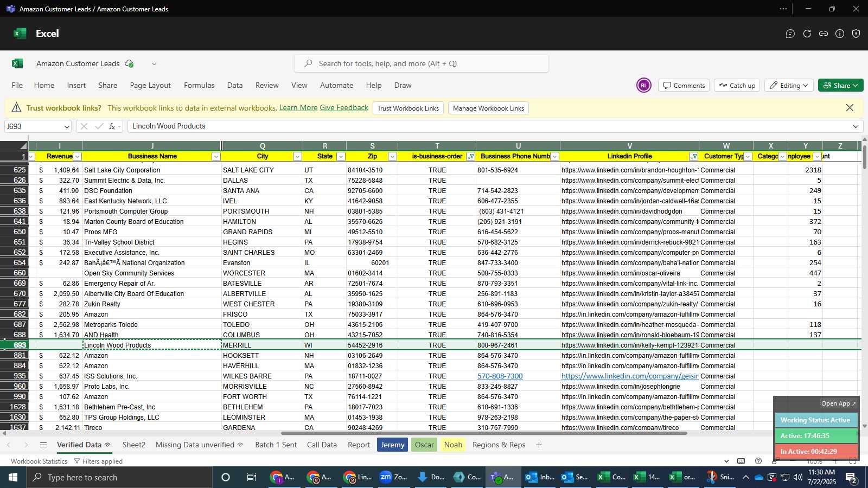Screen dimensions: 868x488
Task: Click the shield icon in the header bar
Action: click(x=856, y=34)
